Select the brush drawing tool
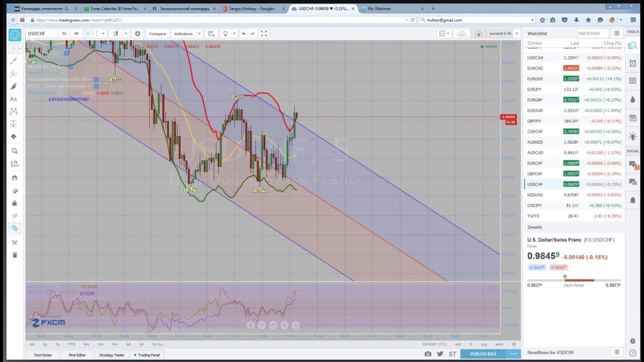Image resolution: width=644 pixels, height=362 pixels. coord(14,86)
